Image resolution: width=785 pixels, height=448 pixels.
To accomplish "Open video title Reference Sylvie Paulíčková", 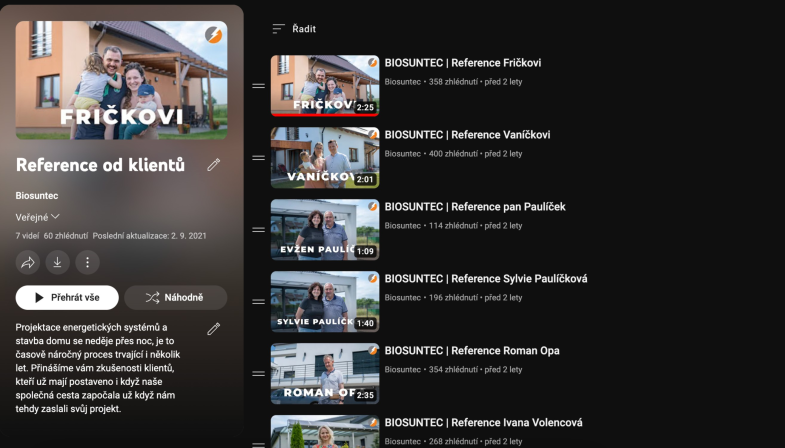I will click(486, 279).
